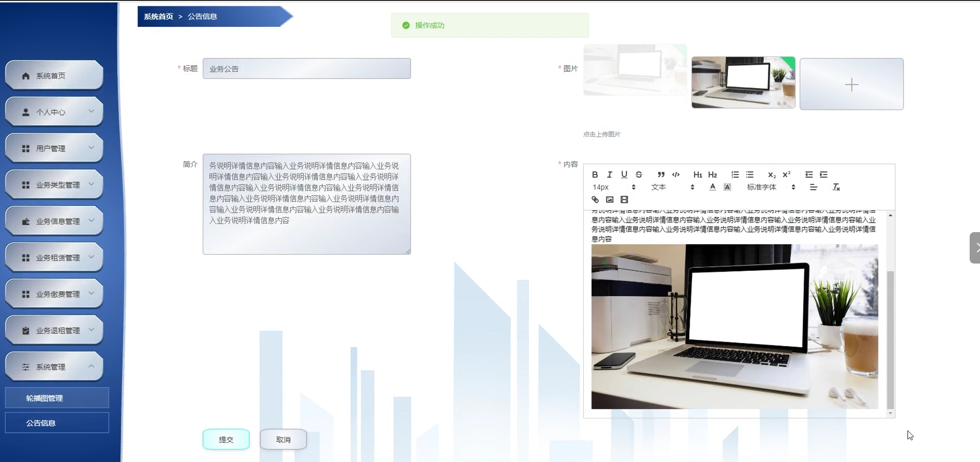Click the 点击上传图片 hint text
This screenshot has height=462, width=980.
(x=602, y=134)
